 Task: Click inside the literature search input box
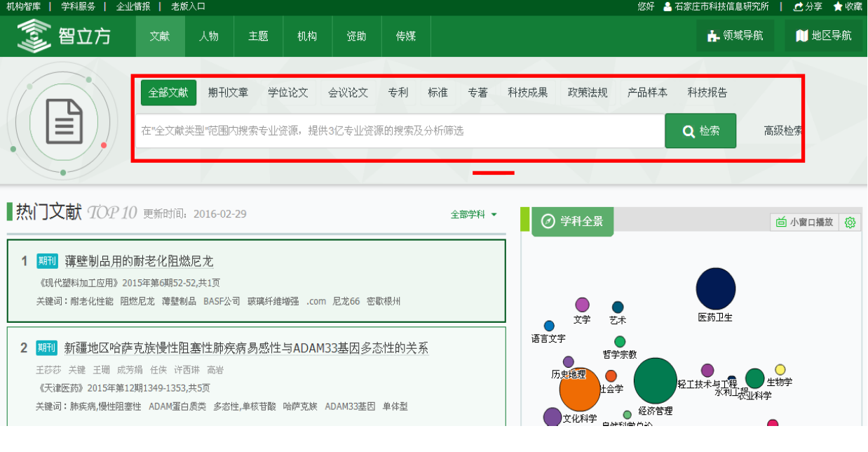400,131
